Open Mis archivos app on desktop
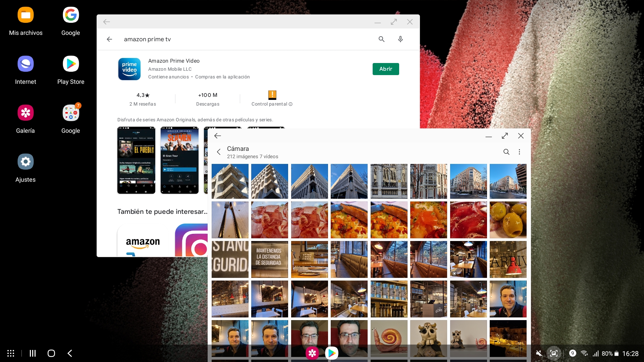 tap(25, 21)
